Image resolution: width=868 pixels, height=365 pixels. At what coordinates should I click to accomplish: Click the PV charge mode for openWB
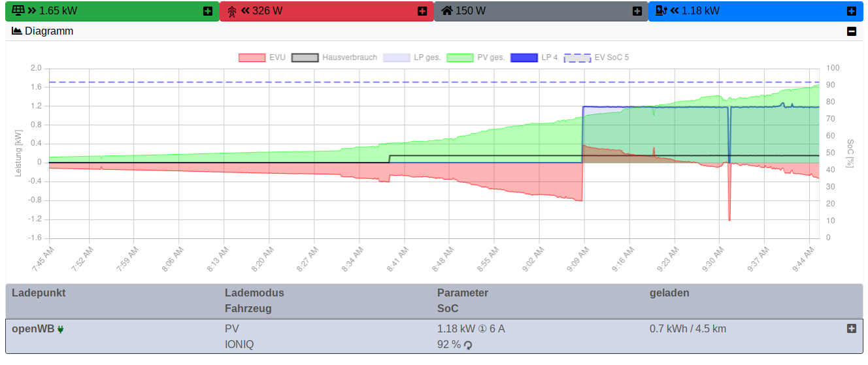pos(232,328)
